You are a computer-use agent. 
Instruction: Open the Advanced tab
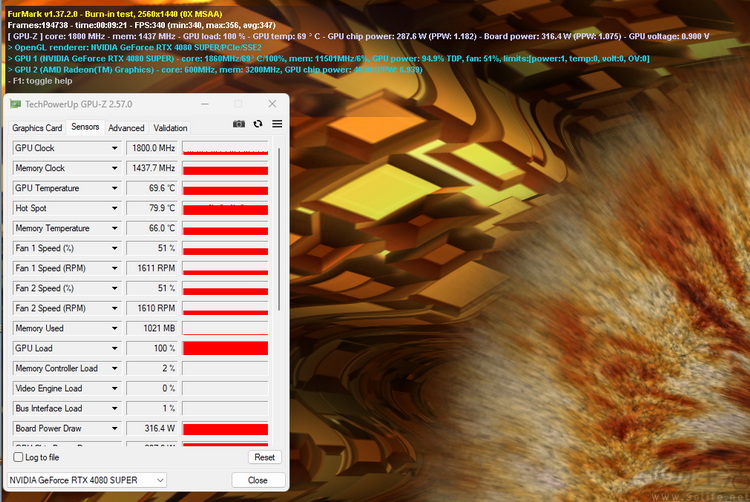click(126, 128)
